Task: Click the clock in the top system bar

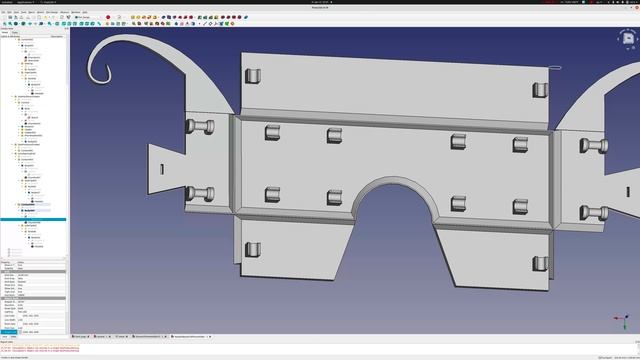Action: coord(320,2)
